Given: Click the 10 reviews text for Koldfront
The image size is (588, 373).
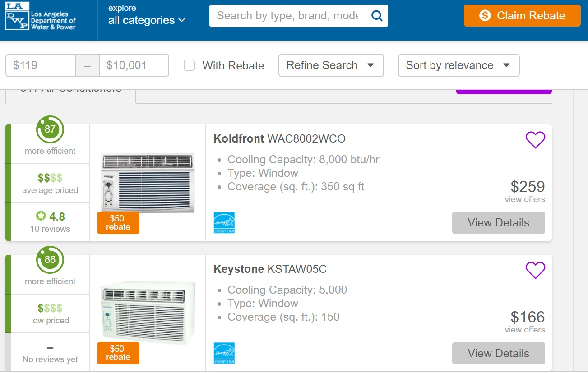Looking at the screenshot, I should coord(50,229).
